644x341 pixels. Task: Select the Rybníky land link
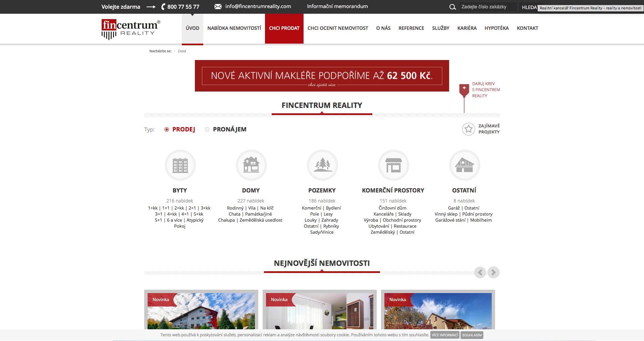(331, 226)
